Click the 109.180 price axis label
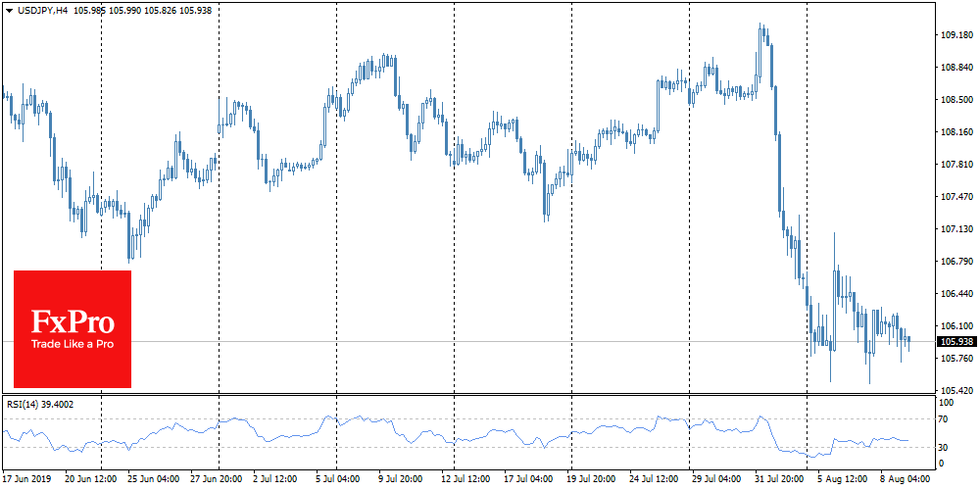The height and width of the screenshot is (490, 980). 956,35
